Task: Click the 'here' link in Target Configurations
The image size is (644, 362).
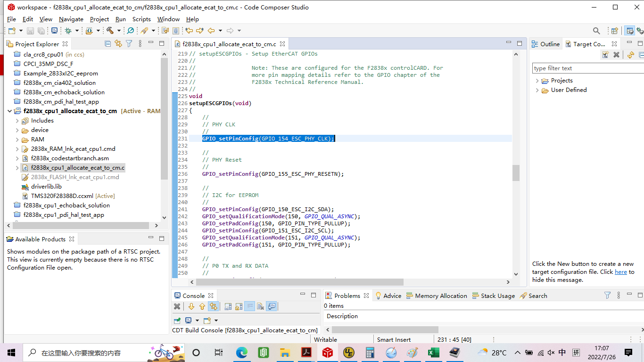Action: point(621,272)
